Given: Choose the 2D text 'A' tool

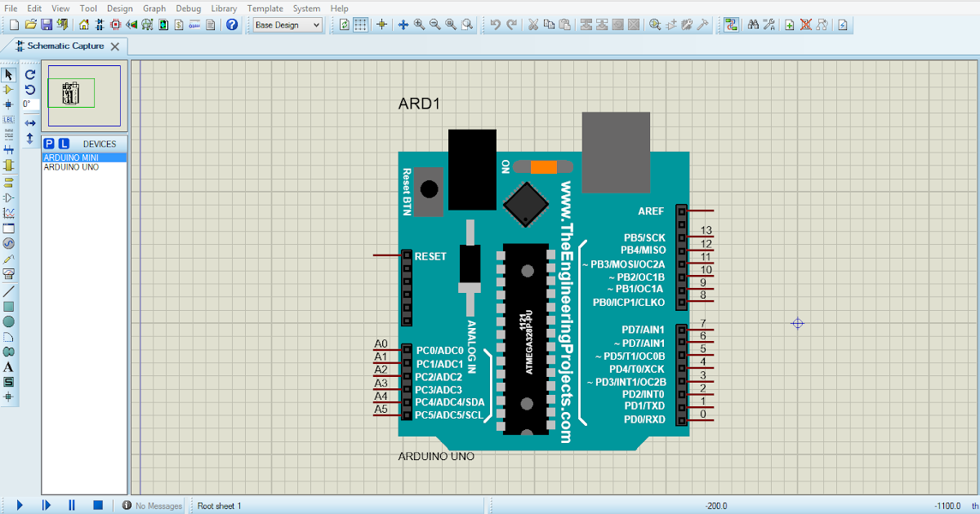Looking at the screenshot, I should click(x=9, y=367).
